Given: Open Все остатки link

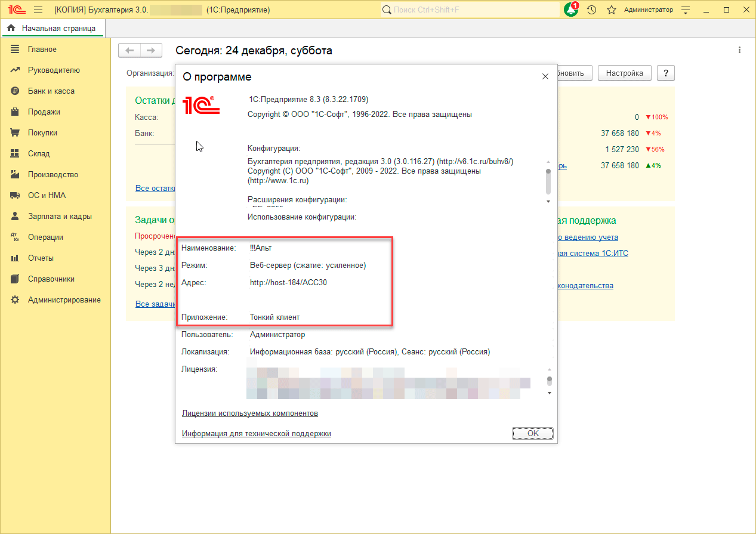Looking at the screenshot, I should click(155, 189).
